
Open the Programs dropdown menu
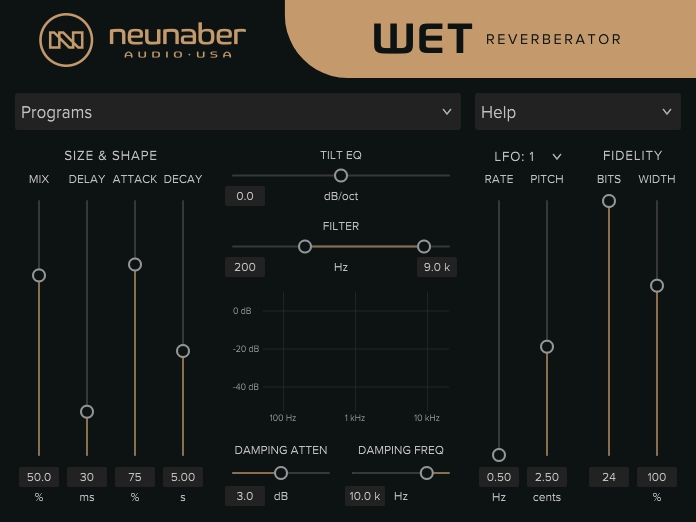click(x=238, y=112)
